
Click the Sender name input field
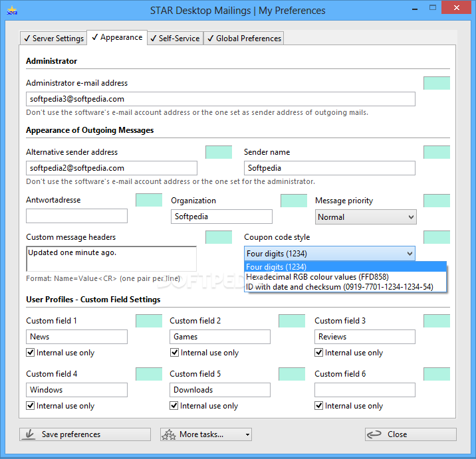(330, 168)
